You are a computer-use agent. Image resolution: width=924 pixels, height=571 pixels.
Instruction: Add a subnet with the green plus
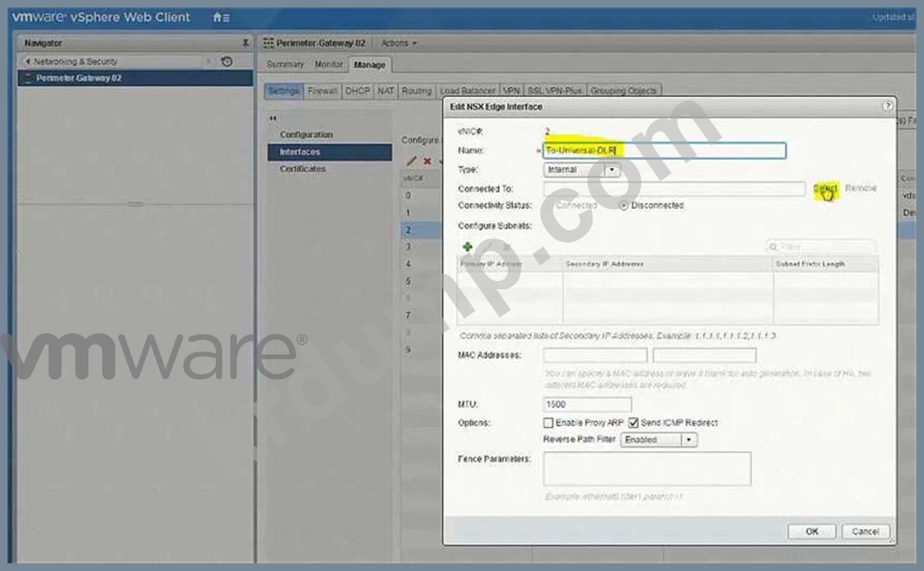pyautogui.click(x=468, y=247)
